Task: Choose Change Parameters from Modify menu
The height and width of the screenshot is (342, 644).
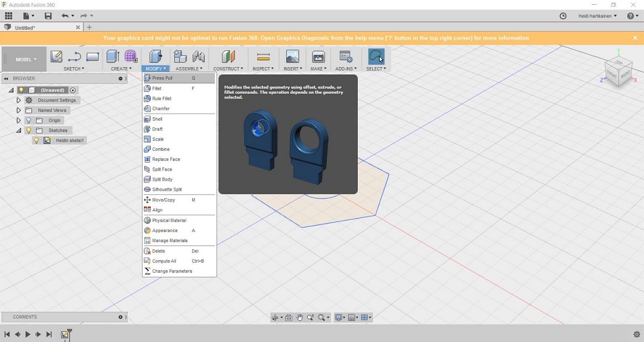Action: [179, 271]
